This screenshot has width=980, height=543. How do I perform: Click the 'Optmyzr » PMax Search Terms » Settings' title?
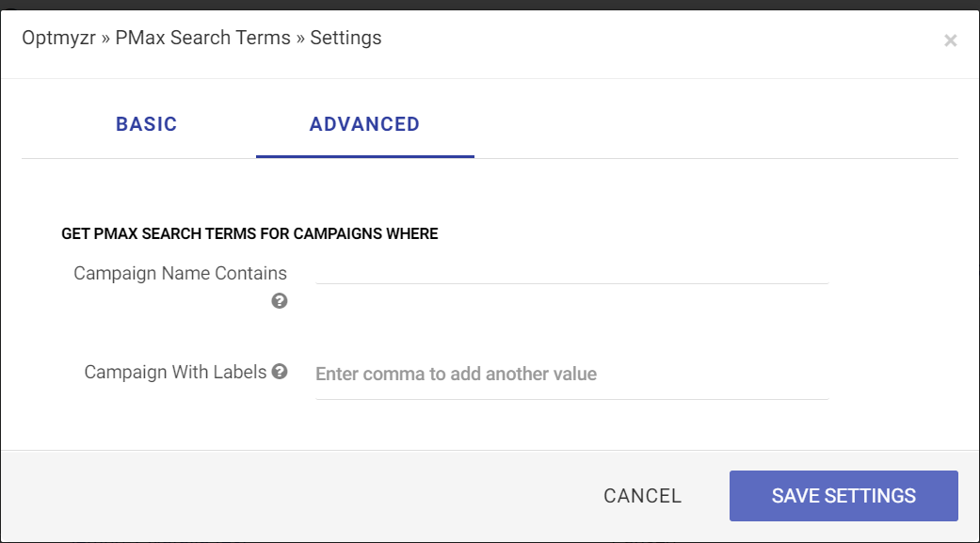pos(201,38)
